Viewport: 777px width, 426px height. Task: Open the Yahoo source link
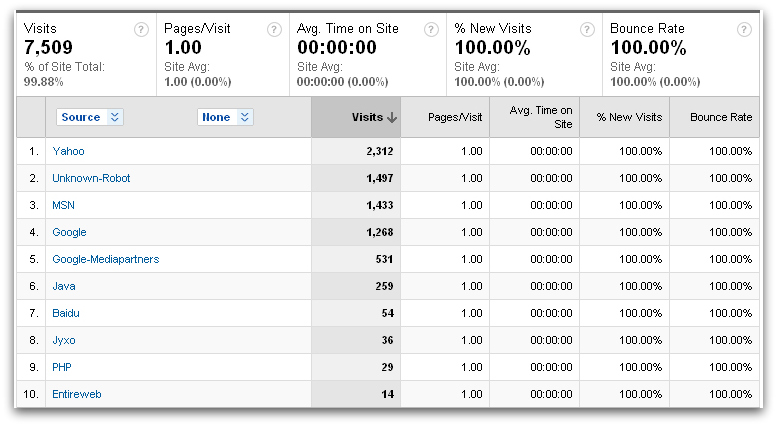coord(68,151)
